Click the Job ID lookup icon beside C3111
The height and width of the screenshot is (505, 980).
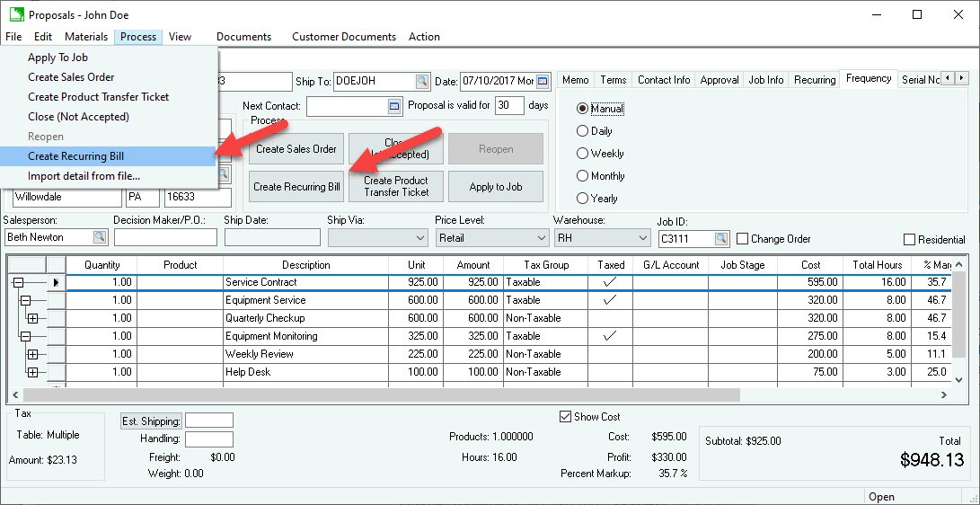[x=721, y=239]
